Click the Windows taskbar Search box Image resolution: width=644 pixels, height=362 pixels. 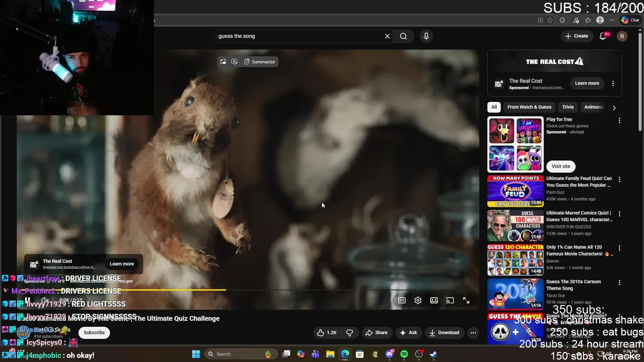pyautogui.click(x=240, y=354)
